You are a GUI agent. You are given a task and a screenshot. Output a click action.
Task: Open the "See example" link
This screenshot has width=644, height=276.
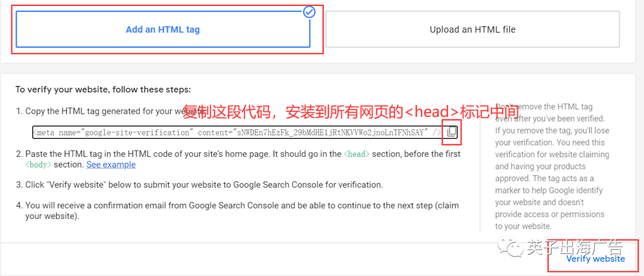[x=111, y=165]
